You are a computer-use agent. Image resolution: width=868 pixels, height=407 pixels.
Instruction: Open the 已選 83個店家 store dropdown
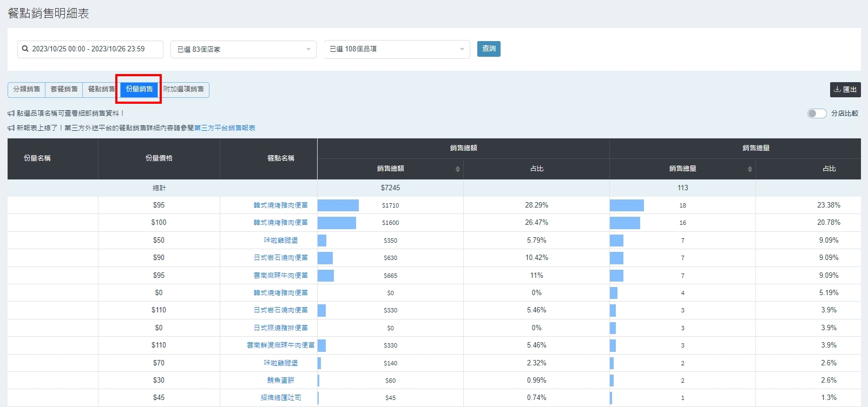243,49
